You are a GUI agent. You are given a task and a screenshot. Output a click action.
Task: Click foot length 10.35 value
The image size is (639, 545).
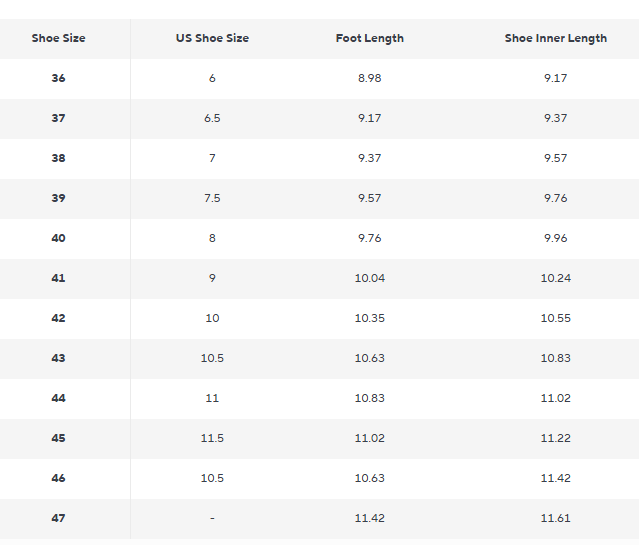click(370, 318)
